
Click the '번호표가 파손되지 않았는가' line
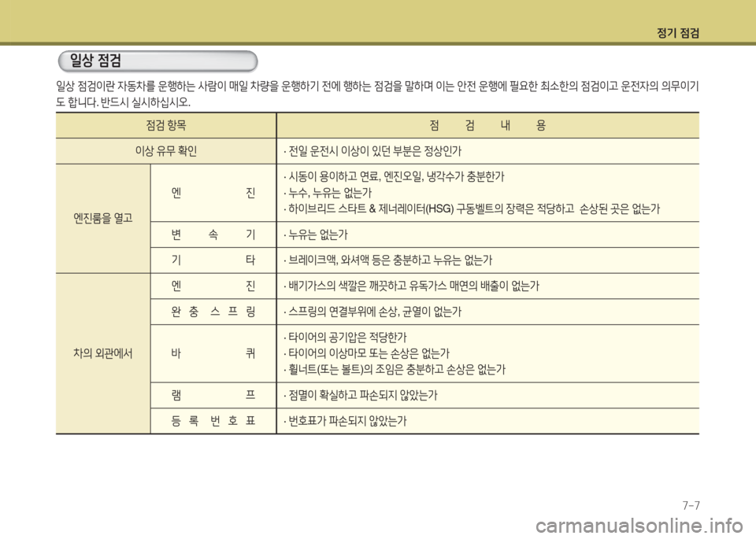[345, 421]
